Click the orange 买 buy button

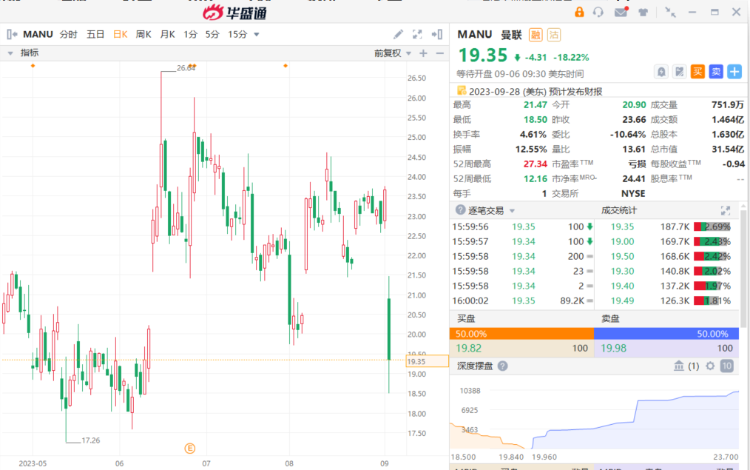point(697,72)
